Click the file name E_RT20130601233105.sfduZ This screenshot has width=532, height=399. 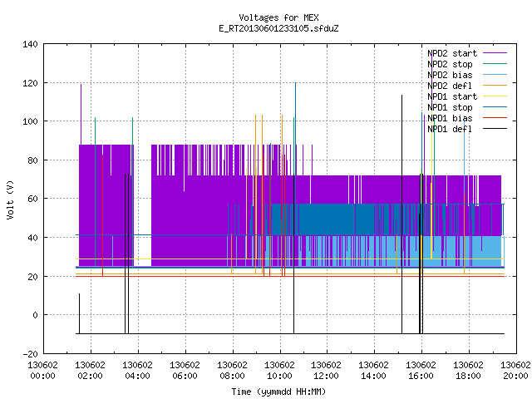278,28
